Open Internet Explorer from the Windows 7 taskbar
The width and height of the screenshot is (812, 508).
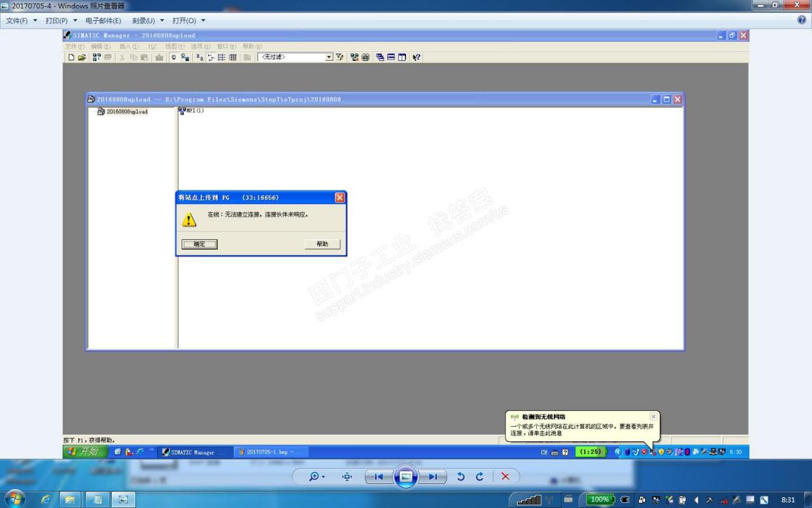click(x=46, y=500)
